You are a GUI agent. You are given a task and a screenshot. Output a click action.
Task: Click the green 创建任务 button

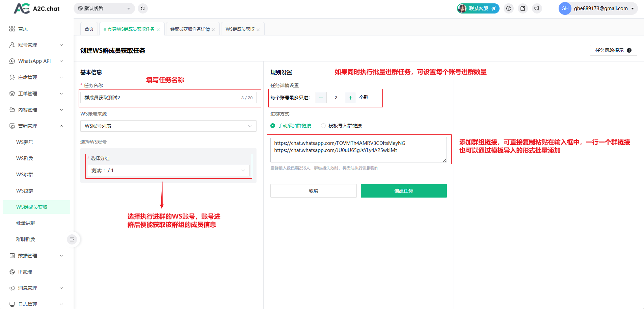click(404, 191)
